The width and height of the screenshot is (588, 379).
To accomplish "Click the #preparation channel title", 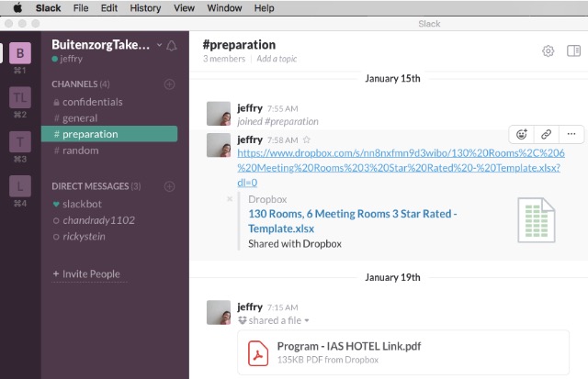I will click(239, 45).
